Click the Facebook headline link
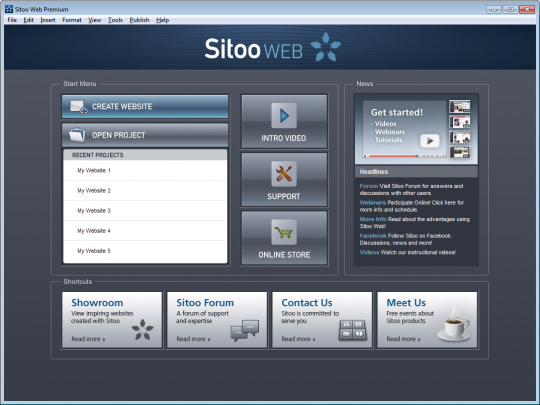 tap(373, 236)
